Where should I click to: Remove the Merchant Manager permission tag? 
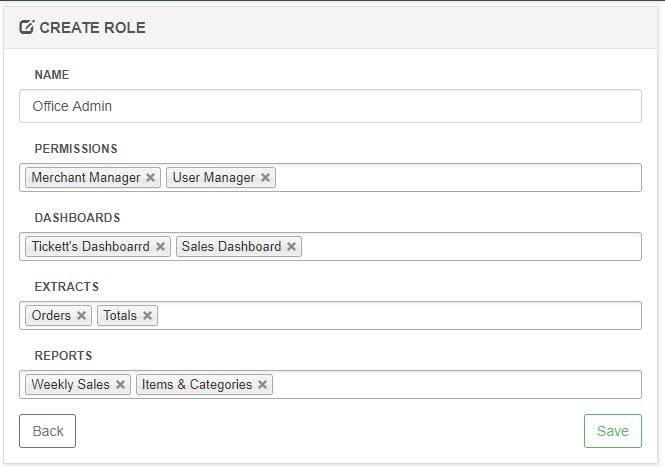pos(150,178)
